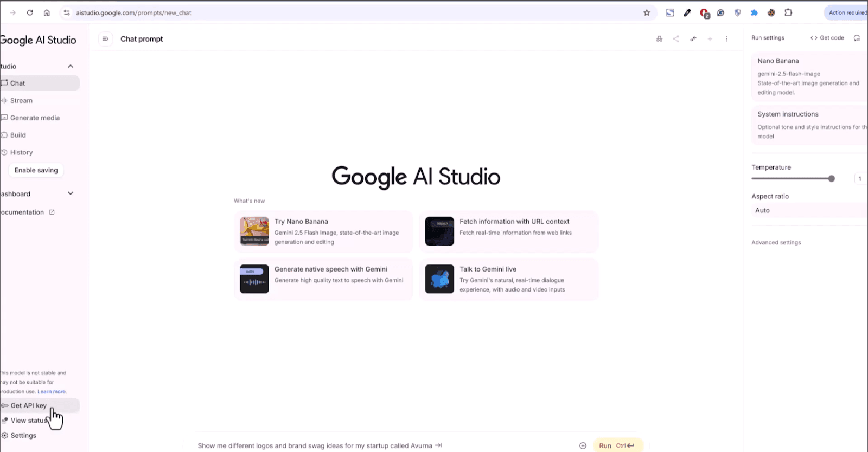Viewport: 868px width, 452px height.
Task: Open the Nano Banana model selector
Action: (809, 76)
